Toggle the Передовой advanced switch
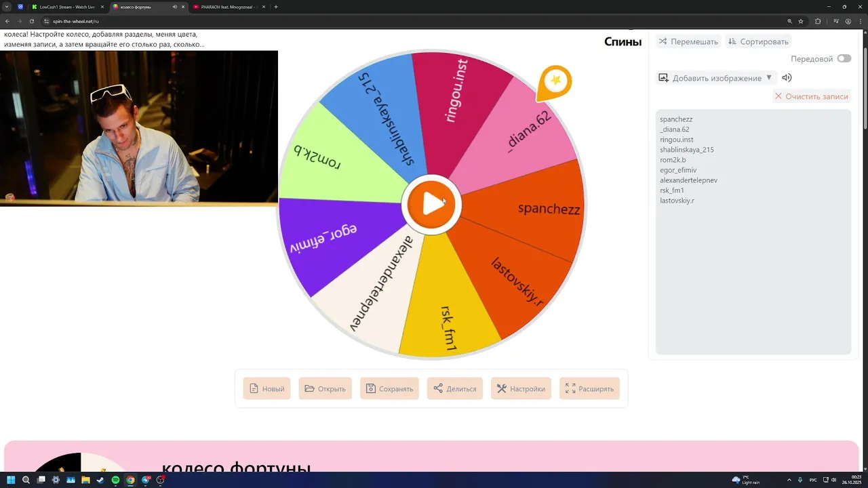Viewport: 868px width, 488px height. point(844,58)
